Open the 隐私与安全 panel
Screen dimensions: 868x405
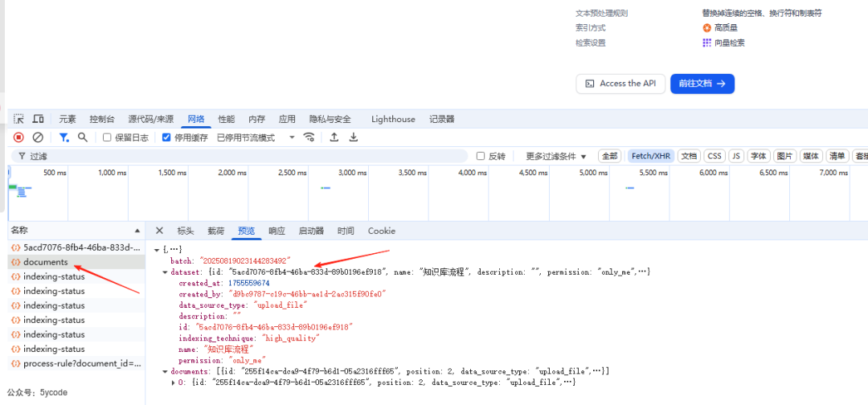click(330, 119)
